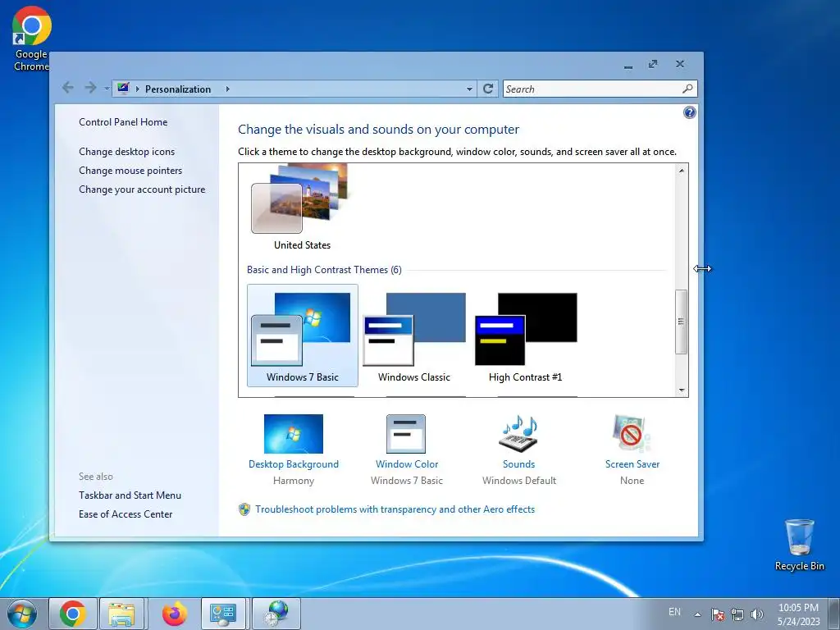Open the taskbar clock showing 10:05 PM
The height and width of the screenshot is (630, 840).
pyautogui.click(x=798, y=614)
